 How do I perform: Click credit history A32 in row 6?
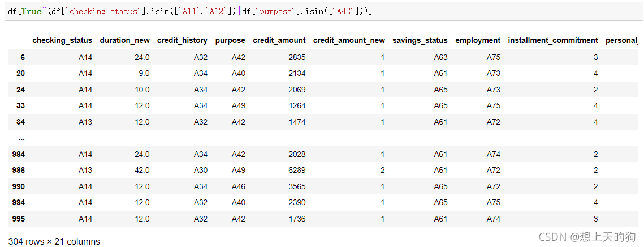[x=201, y=58]
